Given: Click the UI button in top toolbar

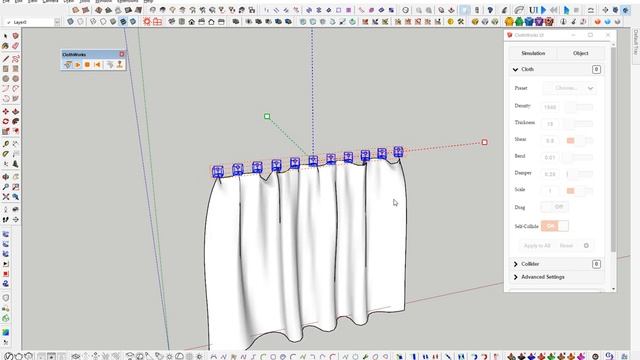Looking at the screenshot, I should (533, 10).
